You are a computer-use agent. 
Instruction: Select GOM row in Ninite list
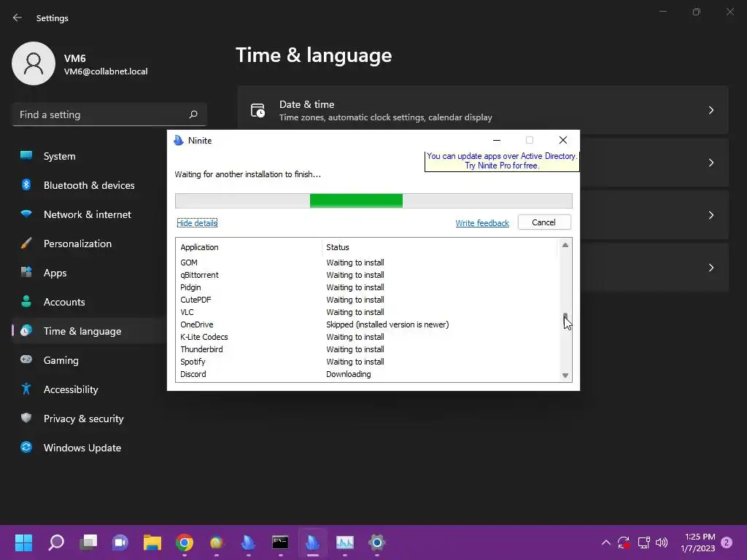pos(367,262)
